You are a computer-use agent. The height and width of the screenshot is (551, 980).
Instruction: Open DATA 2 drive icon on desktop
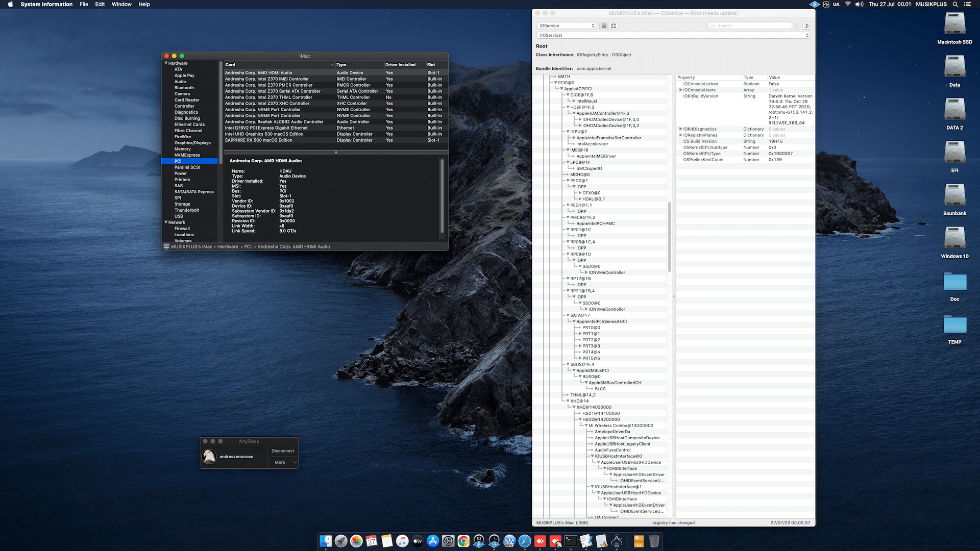(954, 110)
